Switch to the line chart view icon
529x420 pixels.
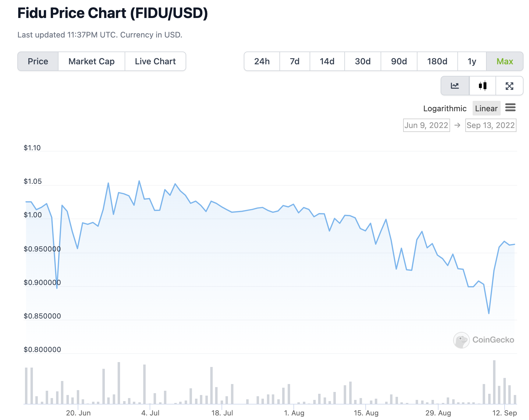[455, 86]
